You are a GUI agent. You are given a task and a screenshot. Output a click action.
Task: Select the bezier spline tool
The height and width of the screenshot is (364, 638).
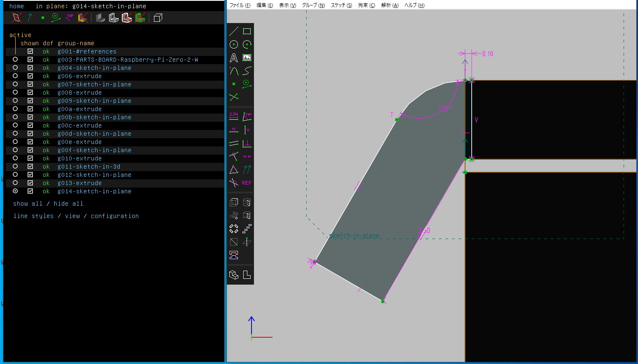pyautogui.click(x=247, y=71)
